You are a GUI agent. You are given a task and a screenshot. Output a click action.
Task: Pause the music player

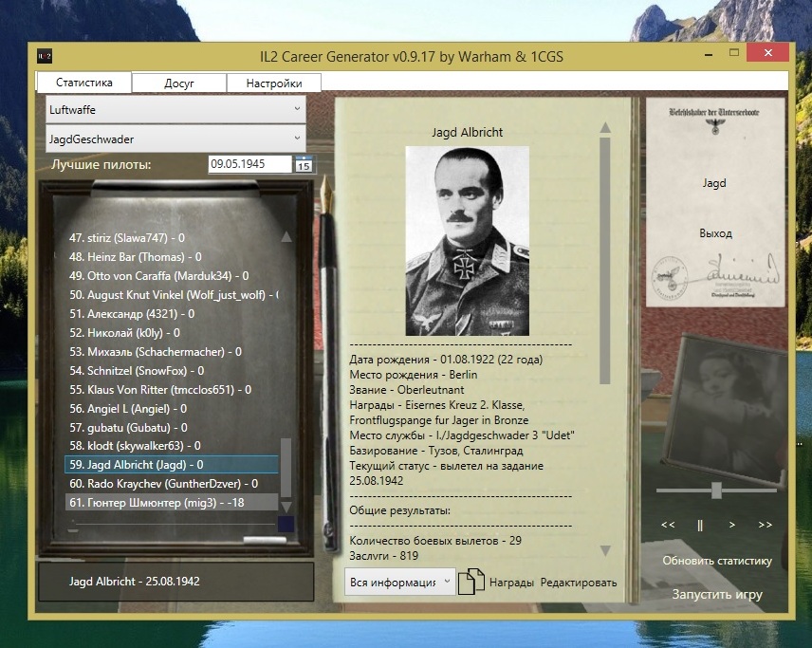pyautogui.click(x=700, y=525)
